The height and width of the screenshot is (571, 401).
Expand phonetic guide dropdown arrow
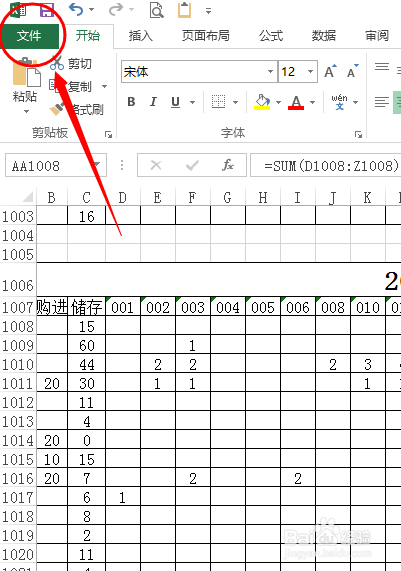click(355, 102)
